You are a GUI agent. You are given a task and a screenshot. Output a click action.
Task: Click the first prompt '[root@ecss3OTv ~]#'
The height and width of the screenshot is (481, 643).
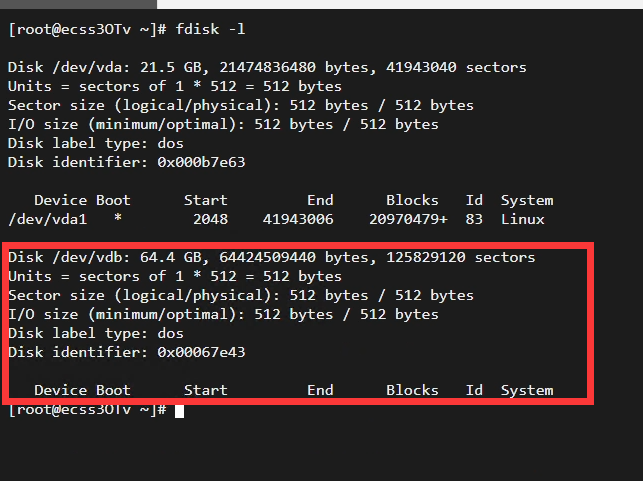pyautogui.click(x=87, y=30)
